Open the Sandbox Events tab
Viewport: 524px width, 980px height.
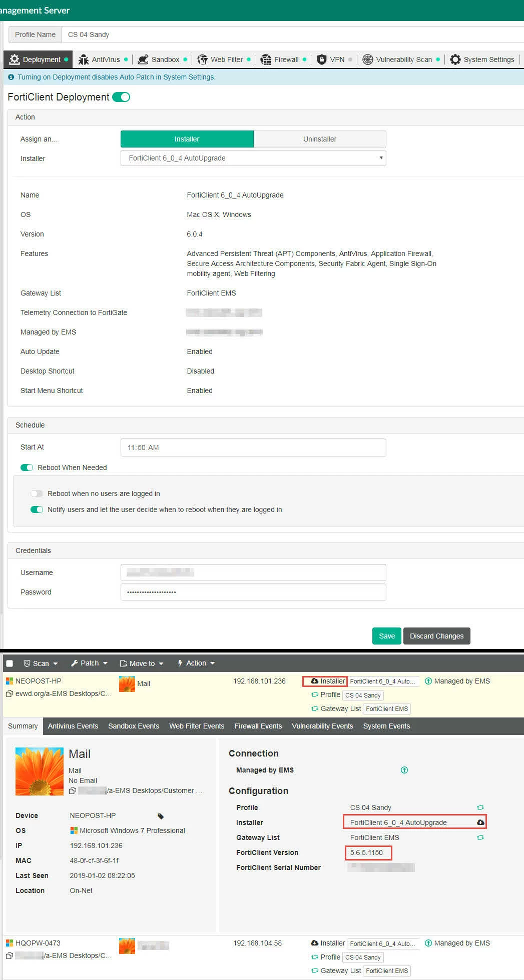pos(134,726)
